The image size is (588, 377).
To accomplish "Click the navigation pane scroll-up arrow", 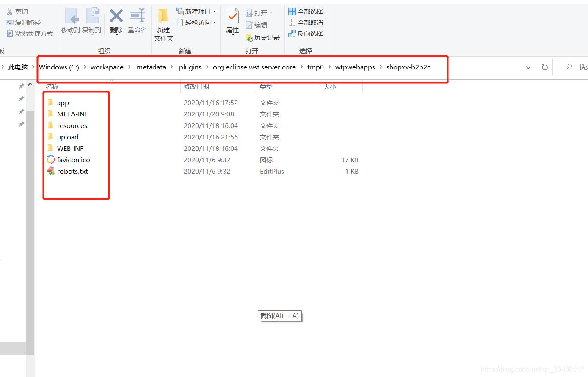I will (30, 85).
